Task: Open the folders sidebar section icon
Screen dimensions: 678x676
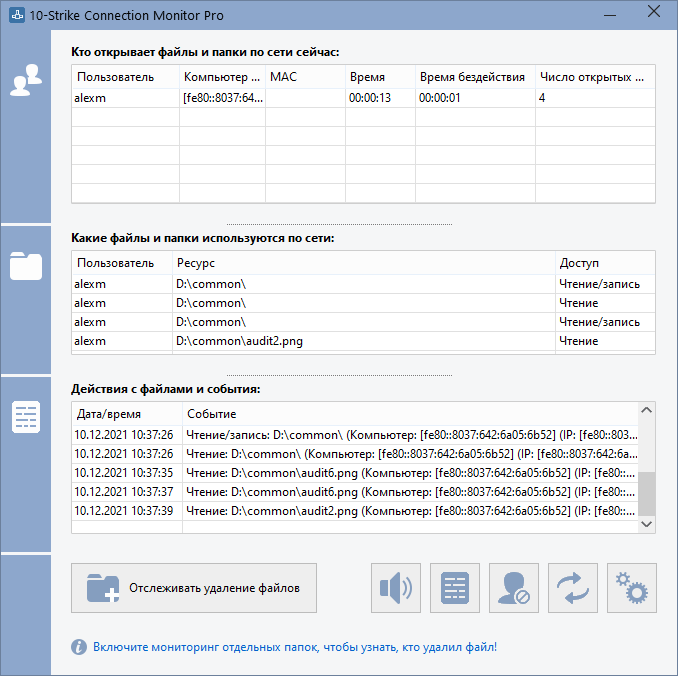Action: [26, 266]
